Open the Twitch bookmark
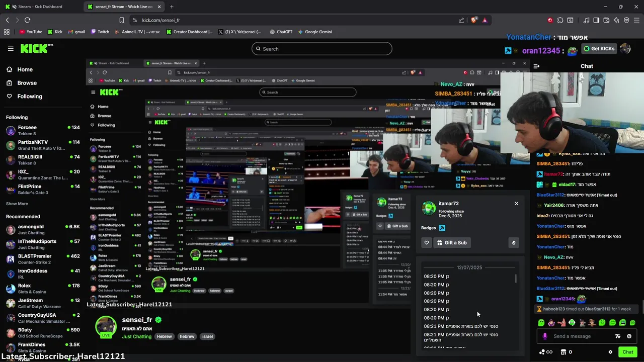This screenshot has width=644, height=362. pos(100,32)
